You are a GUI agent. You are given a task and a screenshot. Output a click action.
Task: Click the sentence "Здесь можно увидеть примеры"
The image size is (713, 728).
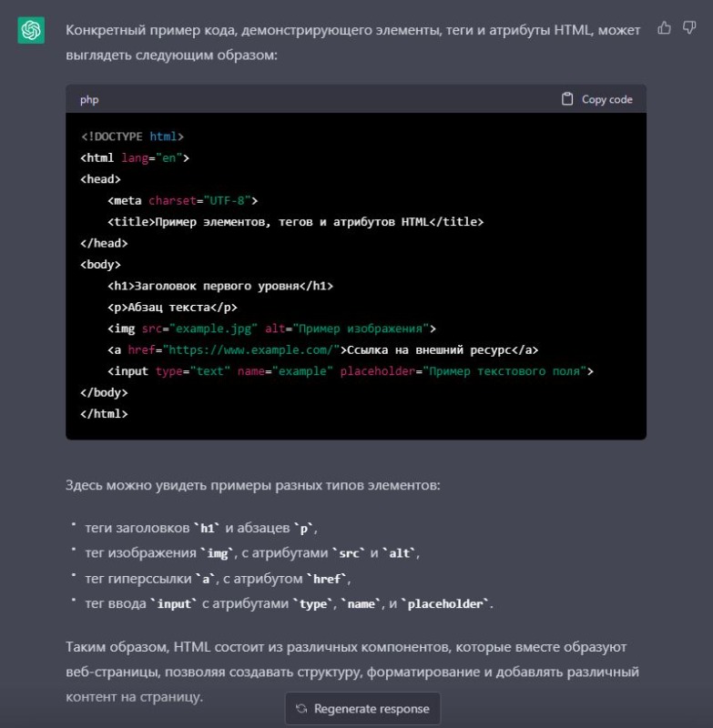coord(252,485)
